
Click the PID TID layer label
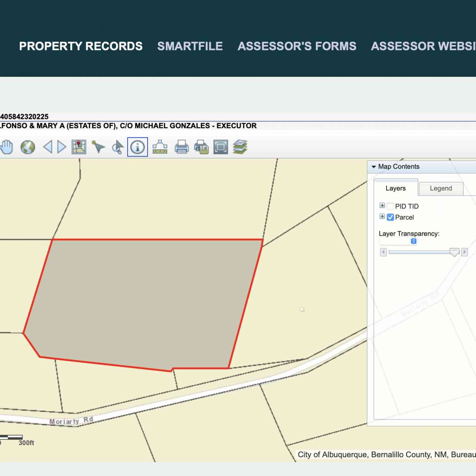(407, 206)
